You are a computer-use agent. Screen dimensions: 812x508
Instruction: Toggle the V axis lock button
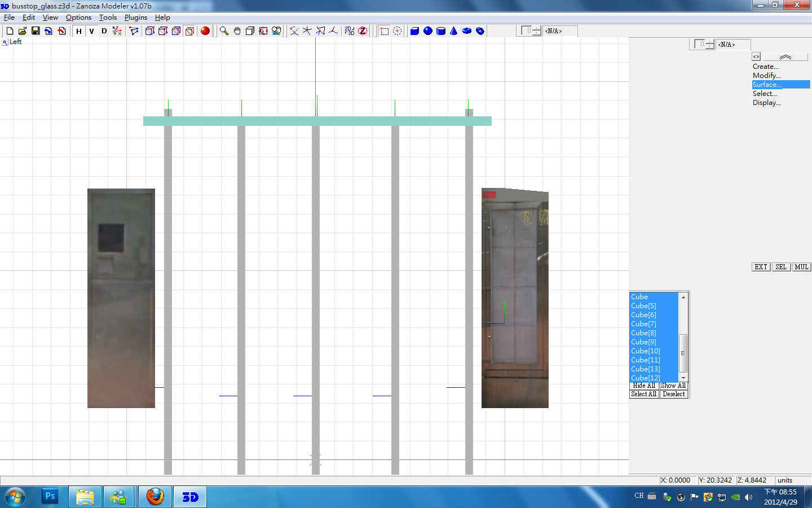tap(91, 31)
